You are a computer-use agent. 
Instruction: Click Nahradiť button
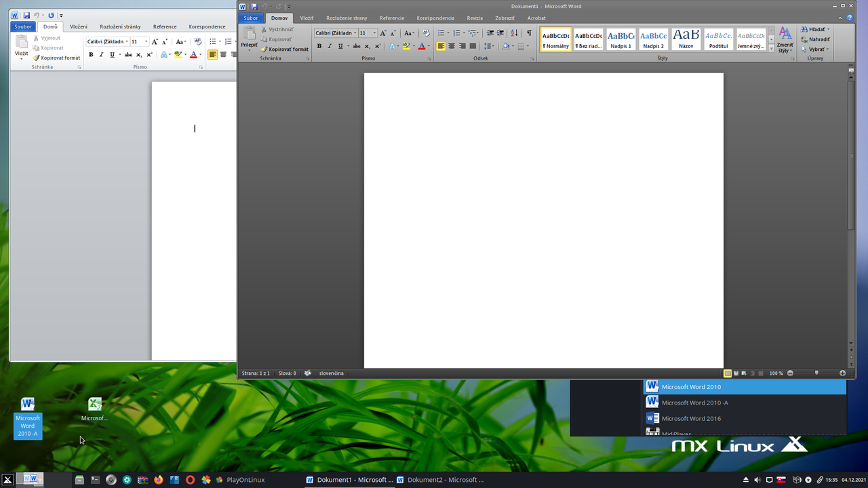(815, 39)
